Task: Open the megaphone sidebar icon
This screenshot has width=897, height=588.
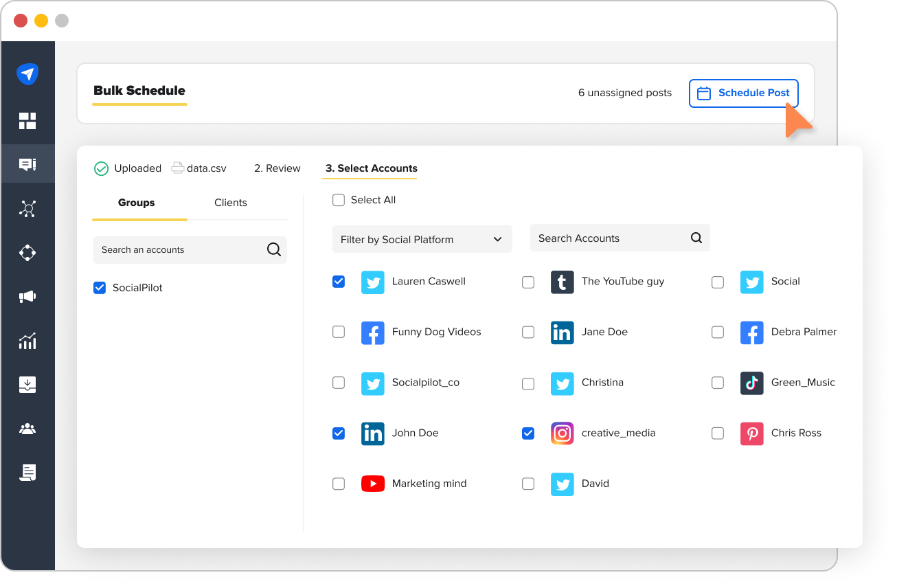Action: [27, 297]
